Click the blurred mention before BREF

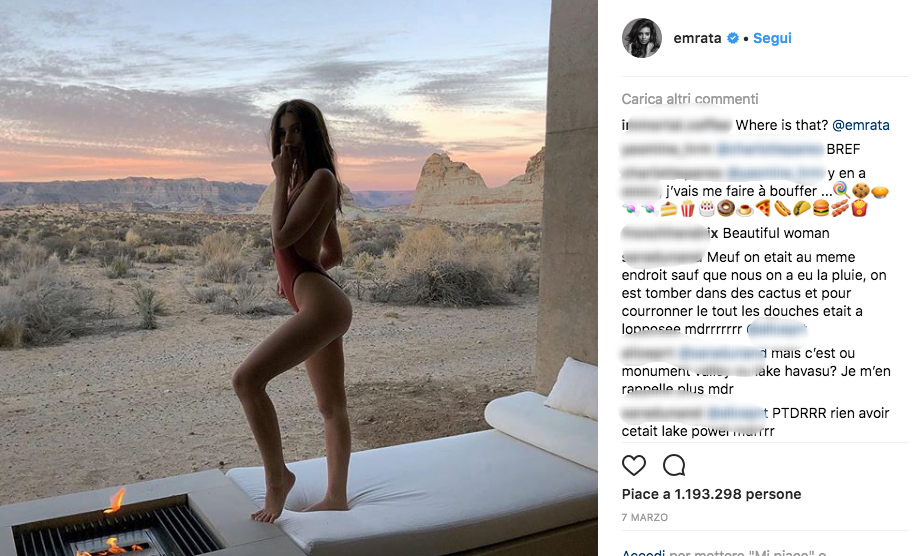pos(770,149)
